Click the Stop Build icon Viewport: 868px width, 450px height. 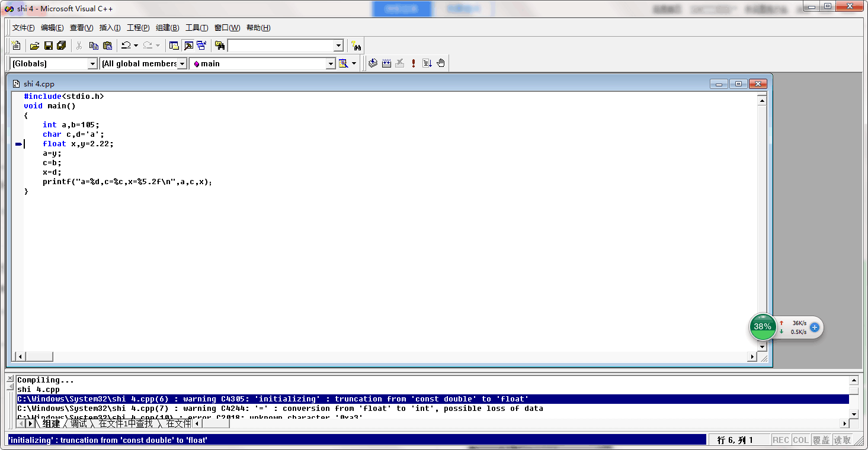click(400, 63)
